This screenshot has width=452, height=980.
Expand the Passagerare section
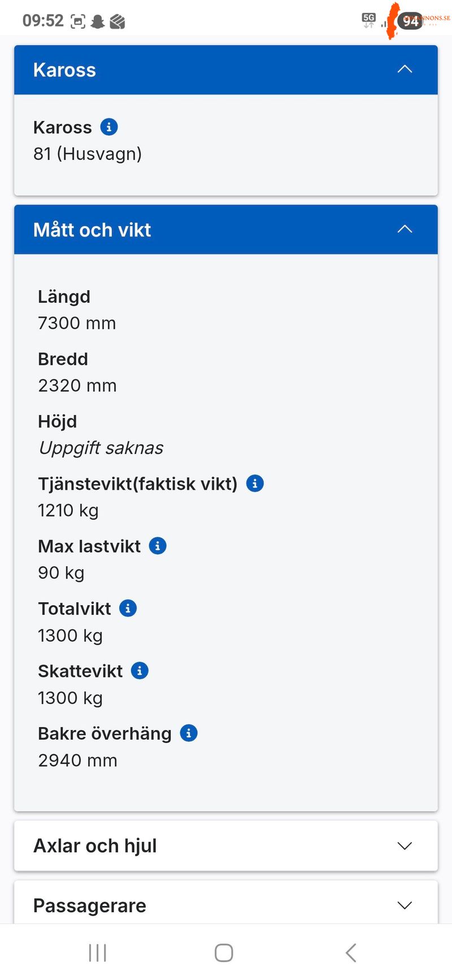pyautogui.click(x=405, y=905)
